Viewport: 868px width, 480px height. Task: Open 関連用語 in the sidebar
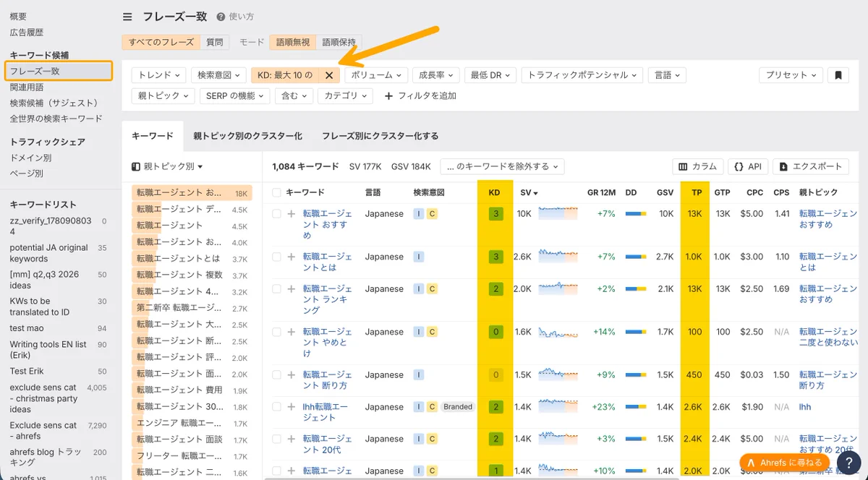[x=27, y=87]
